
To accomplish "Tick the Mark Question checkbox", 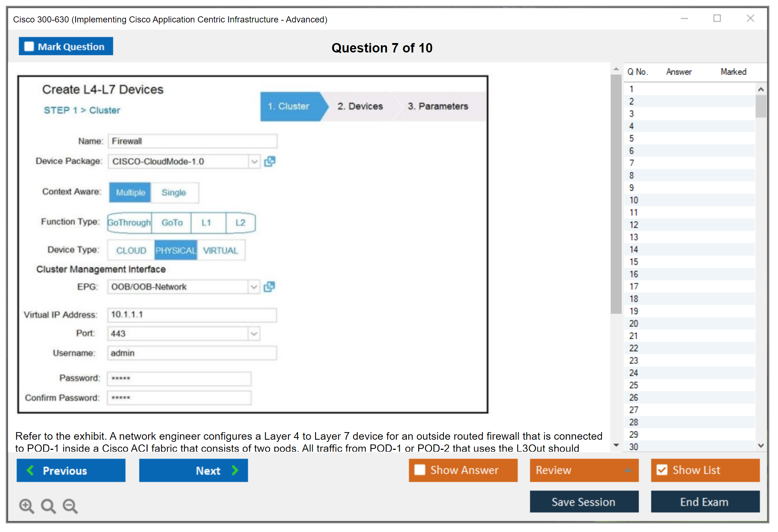I will [x=29, y=47].
